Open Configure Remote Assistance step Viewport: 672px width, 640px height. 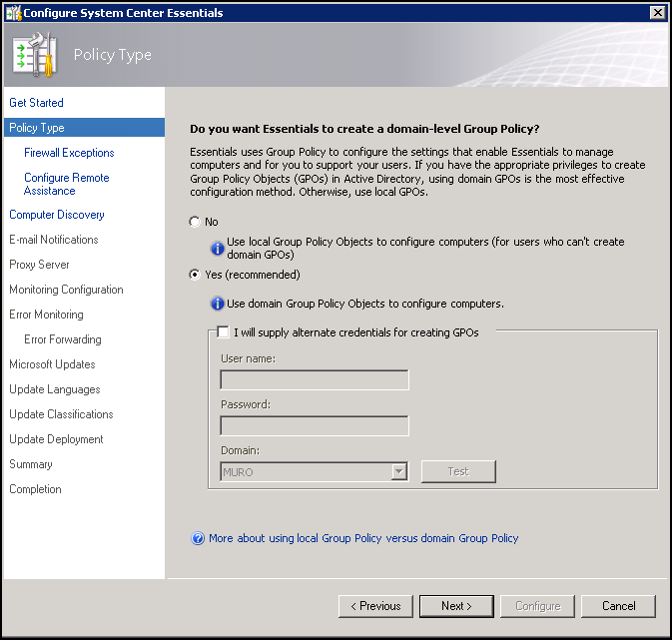click(x=67, y=184)
